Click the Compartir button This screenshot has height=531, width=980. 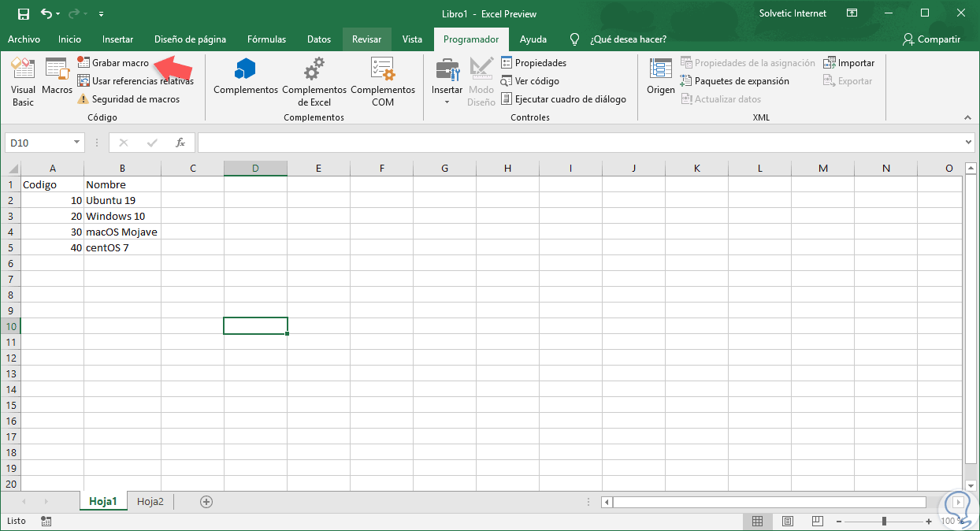pos(932,39)
